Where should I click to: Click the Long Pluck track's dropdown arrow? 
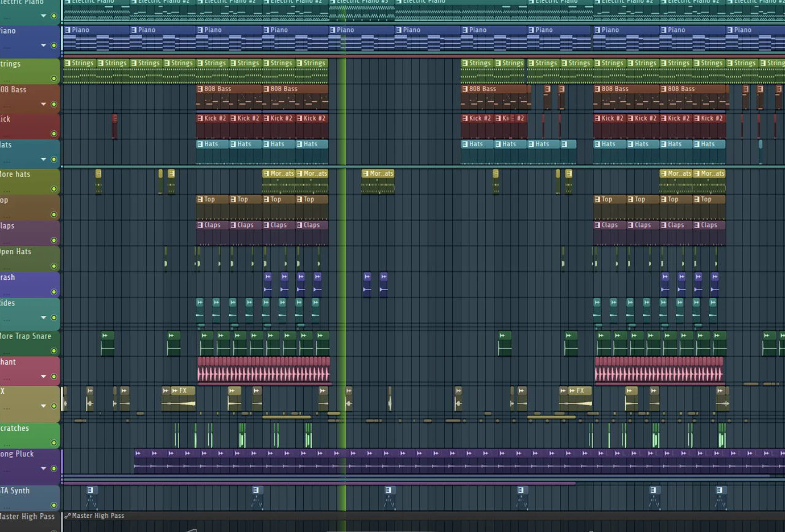(x=44, y=468)
